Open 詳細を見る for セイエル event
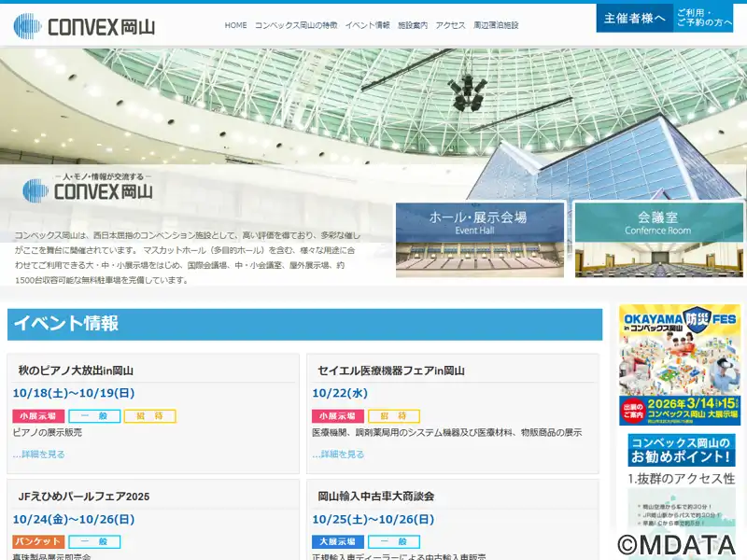Image resolution: width=747 pixels, height=560 pixels. pos(338,455)
